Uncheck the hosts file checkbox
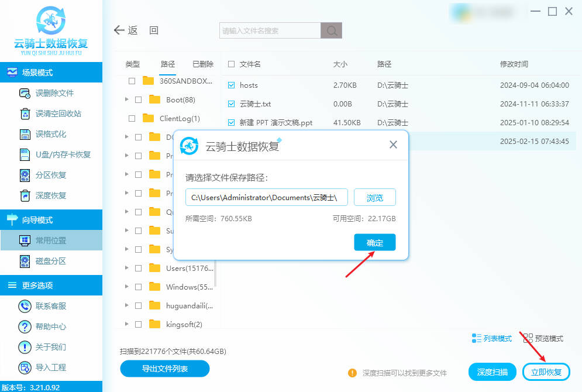Viewport: 582px width, 392px height. click(231, 85)
